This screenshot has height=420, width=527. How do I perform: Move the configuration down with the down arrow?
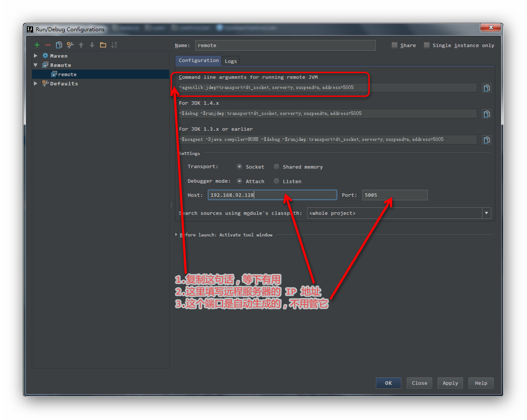[x=92, y=44]
